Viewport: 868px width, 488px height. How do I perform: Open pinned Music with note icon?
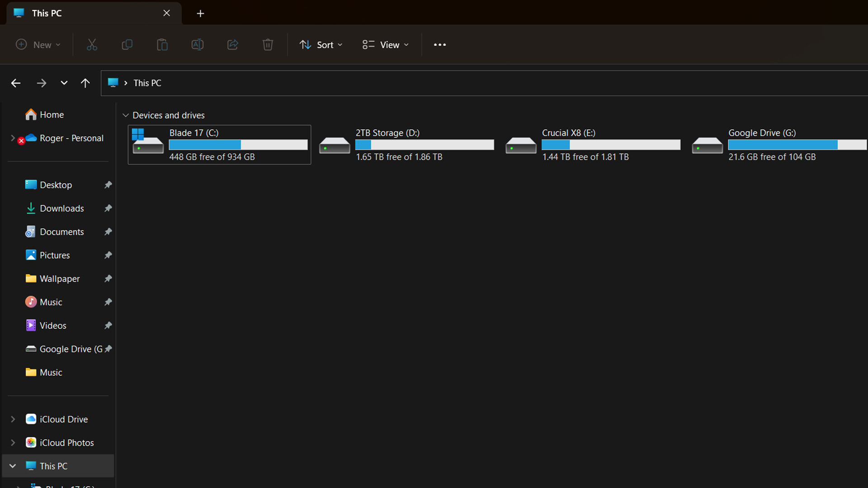pos(51,302)
